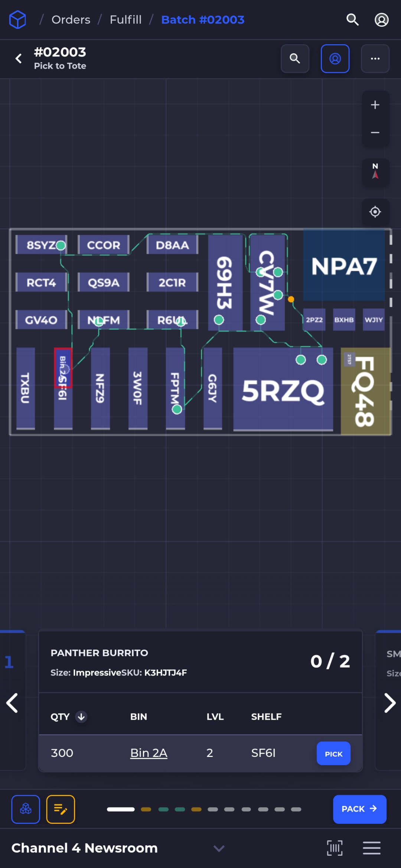This screenshot has width=401, height=868.
Task: Select the last gray progress step
Action: (296, 809)
